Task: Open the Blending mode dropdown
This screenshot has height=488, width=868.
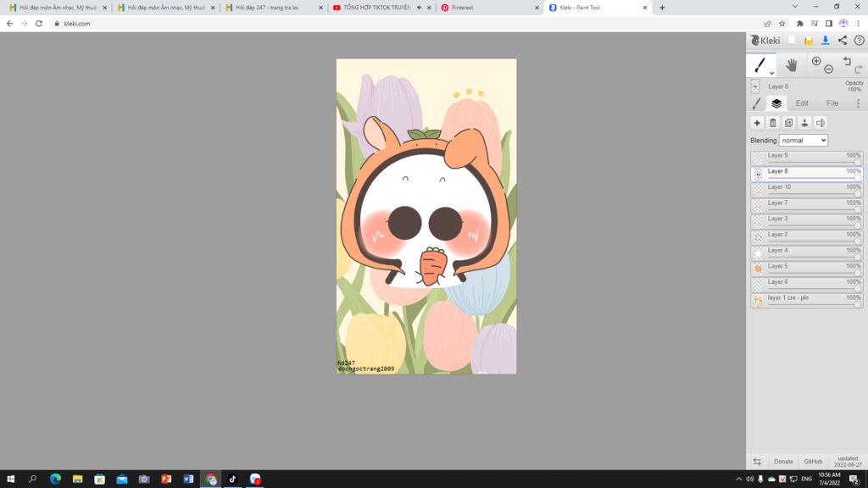Action: [x=804, y=141]
